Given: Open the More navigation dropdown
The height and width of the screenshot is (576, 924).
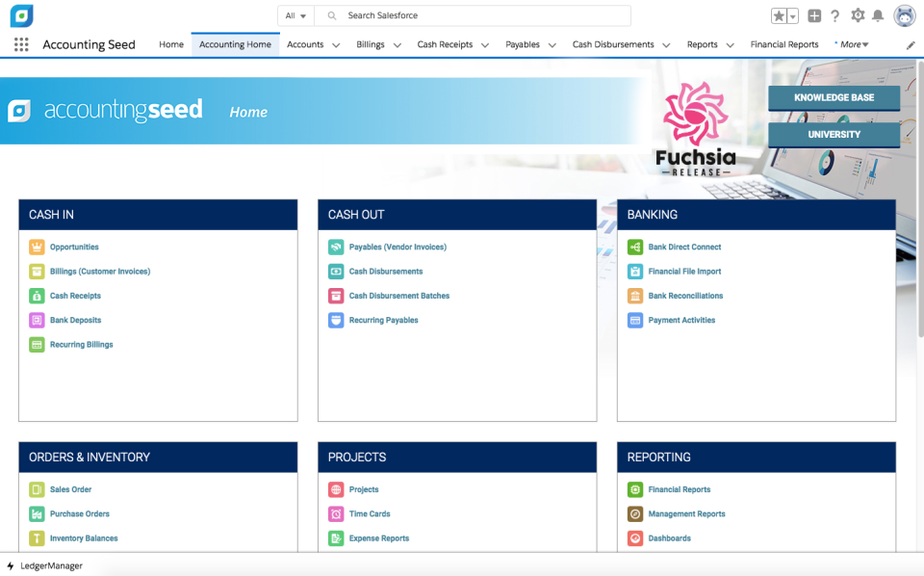Looking at the screenshot, I should point(854,44).
